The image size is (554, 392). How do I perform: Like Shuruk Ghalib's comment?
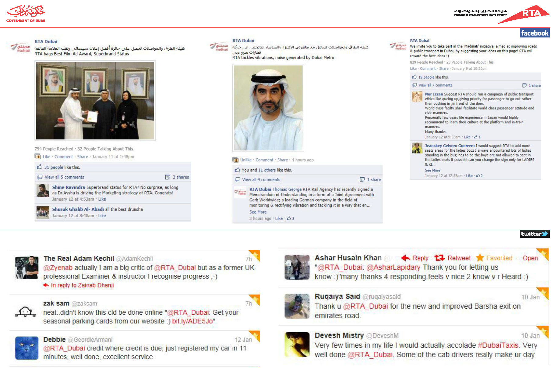(102, 216)
